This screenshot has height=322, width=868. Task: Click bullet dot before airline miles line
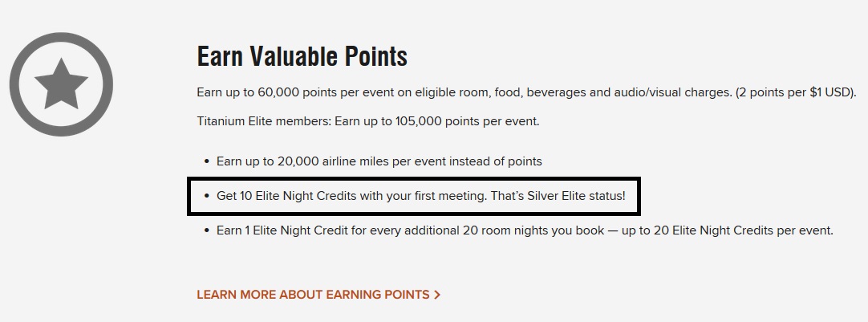coord(207,161)
